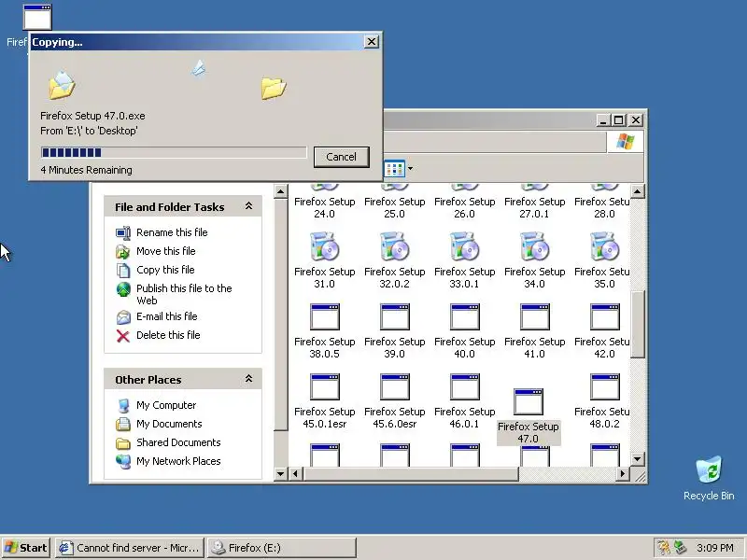
Task: Click the My Computer icon in sidebar
Action: (x=123, y=406)
